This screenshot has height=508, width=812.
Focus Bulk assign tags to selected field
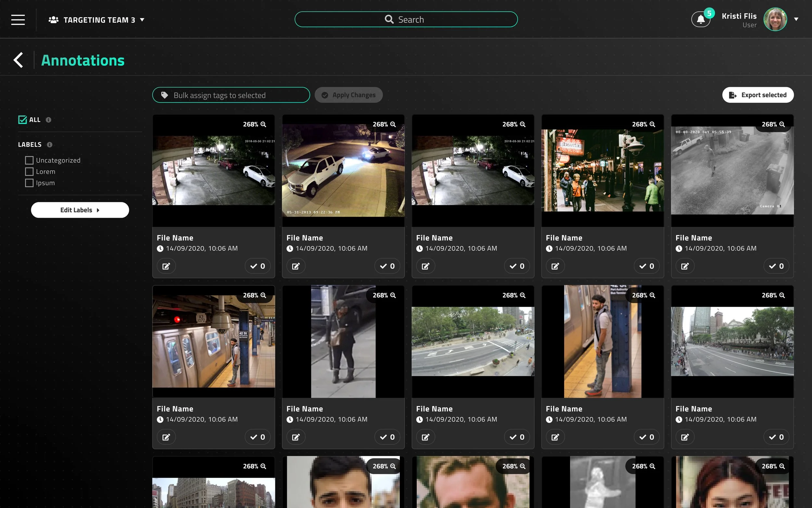[231, 95]
